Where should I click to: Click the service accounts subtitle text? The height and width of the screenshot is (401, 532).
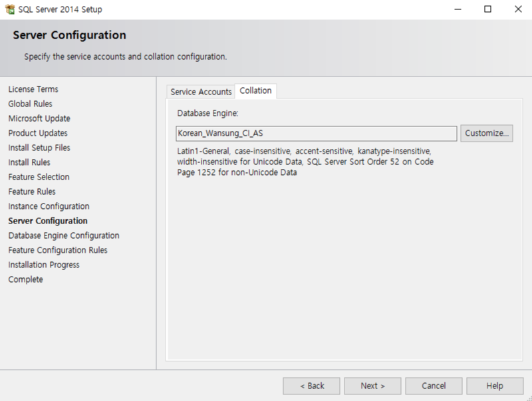(x=126, y=57)
